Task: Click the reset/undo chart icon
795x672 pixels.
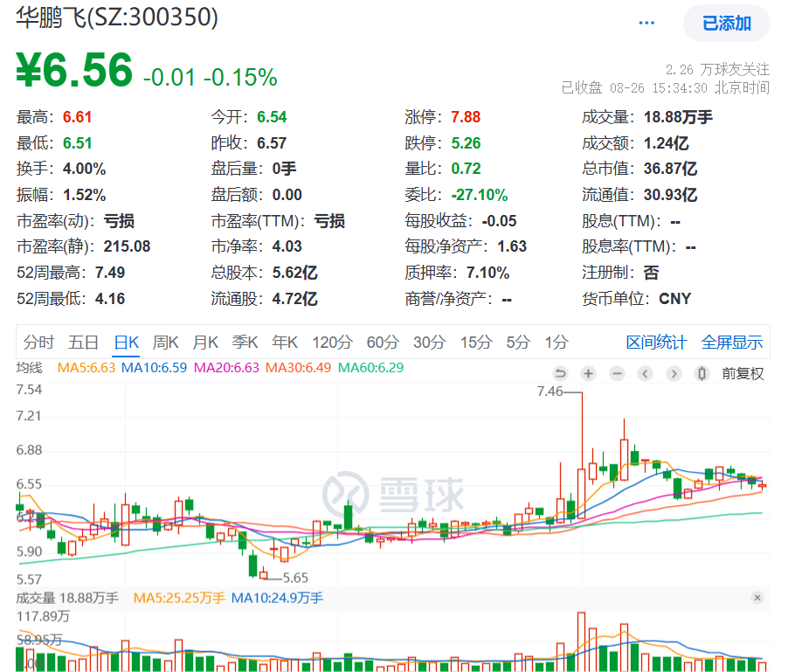Action: coord(560,374)
